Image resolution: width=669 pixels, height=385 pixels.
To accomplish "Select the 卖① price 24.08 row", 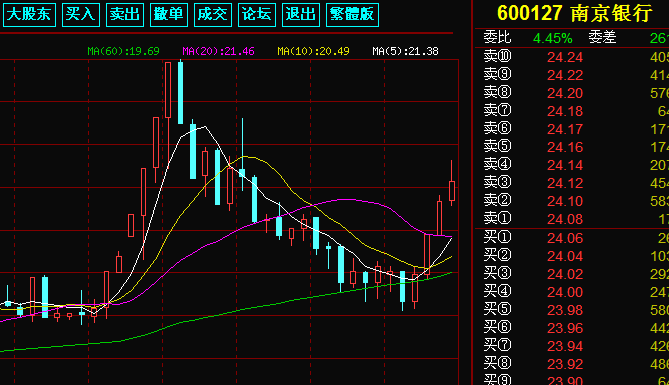I will pos(572,219).
